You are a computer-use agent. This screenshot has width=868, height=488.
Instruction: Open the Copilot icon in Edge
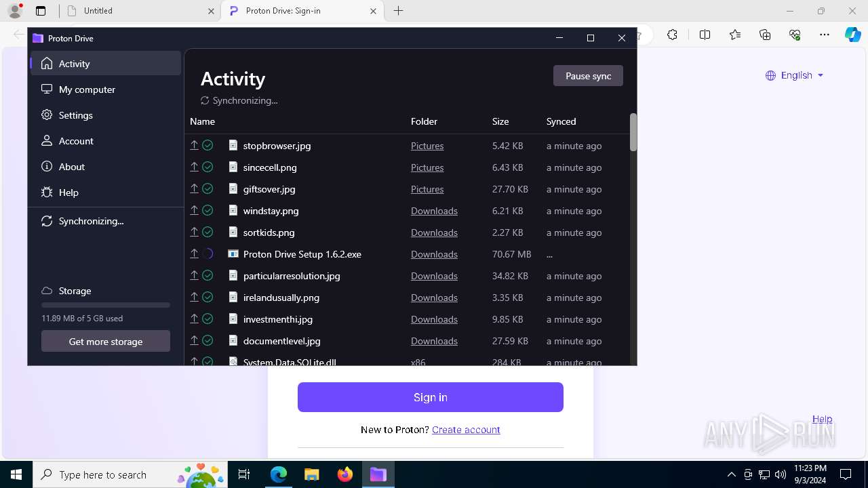[x=853, y=35]
